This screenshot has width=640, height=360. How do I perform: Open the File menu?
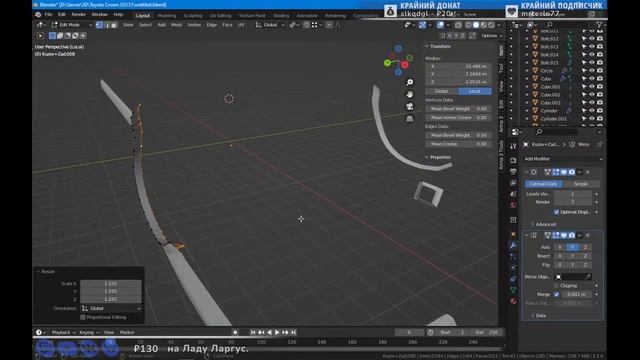49,15
